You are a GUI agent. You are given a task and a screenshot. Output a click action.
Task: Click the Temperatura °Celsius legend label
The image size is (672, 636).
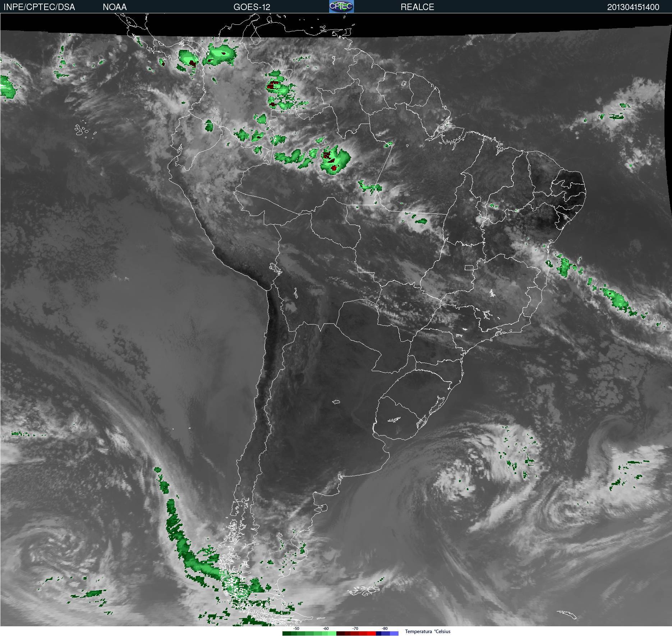428,631
